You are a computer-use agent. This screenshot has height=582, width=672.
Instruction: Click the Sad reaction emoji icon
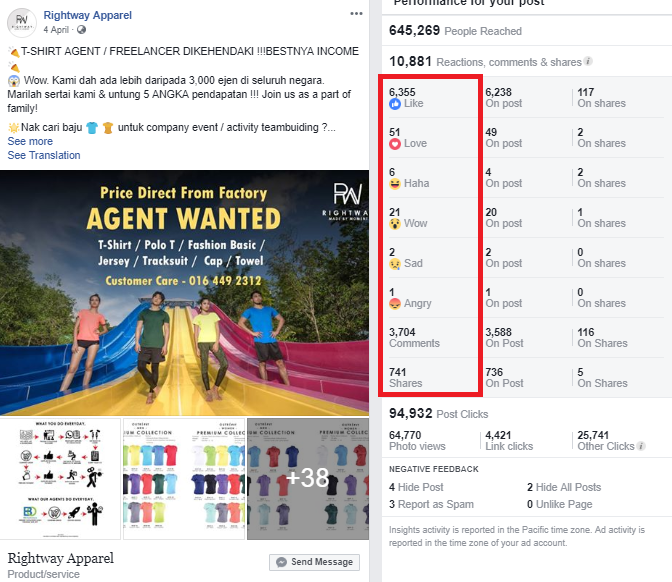coord(395,264)
